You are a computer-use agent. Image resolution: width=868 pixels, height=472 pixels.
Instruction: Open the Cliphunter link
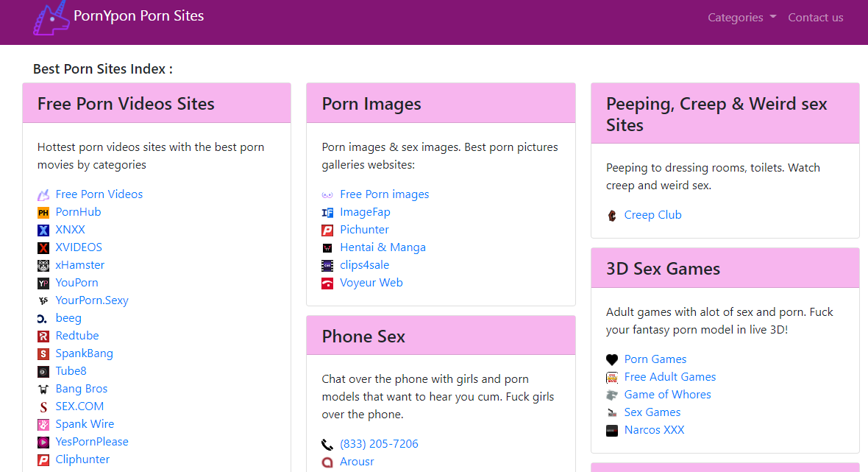[82, 459]
